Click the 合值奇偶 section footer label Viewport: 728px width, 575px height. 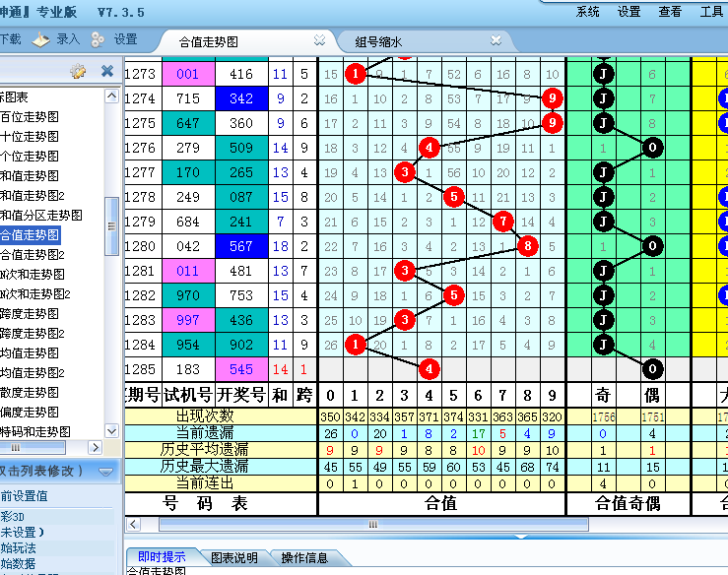(x=628, y=503)
